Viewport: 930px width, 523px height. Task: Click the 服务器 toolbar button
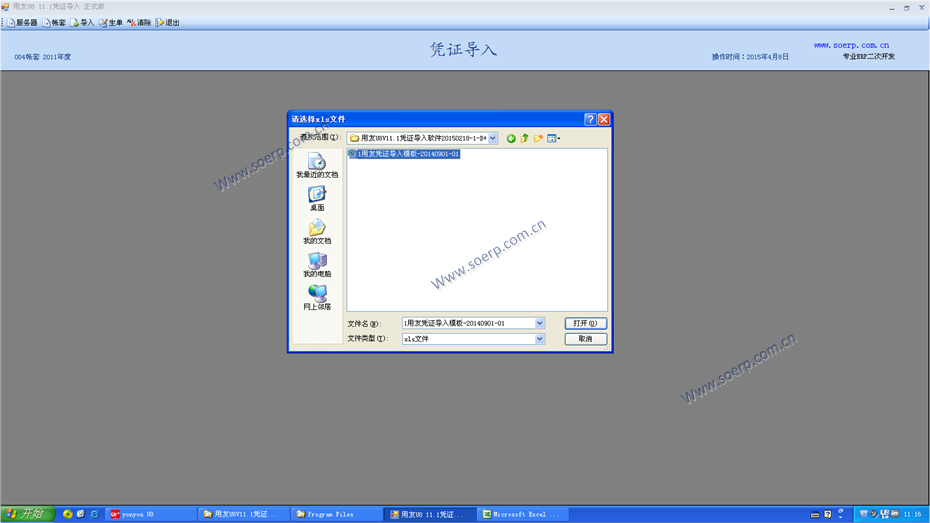[x=22, y=23]
